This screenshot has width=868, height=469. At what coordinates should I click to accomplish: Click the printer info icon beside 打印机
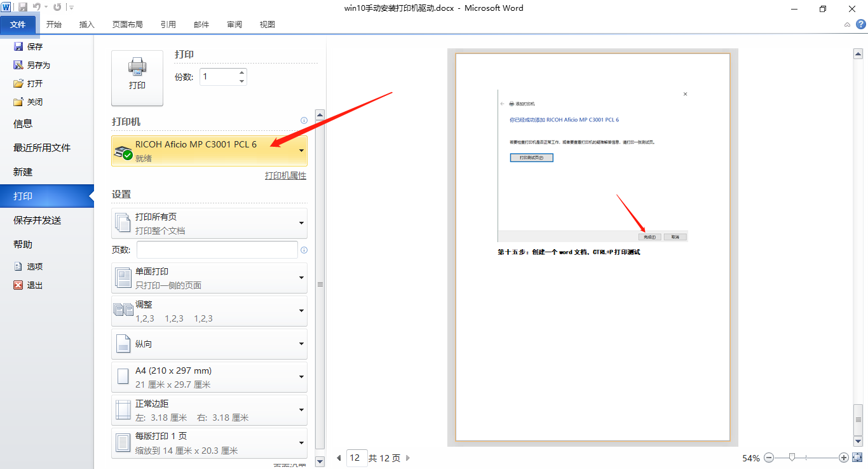[x=304, y=121]
